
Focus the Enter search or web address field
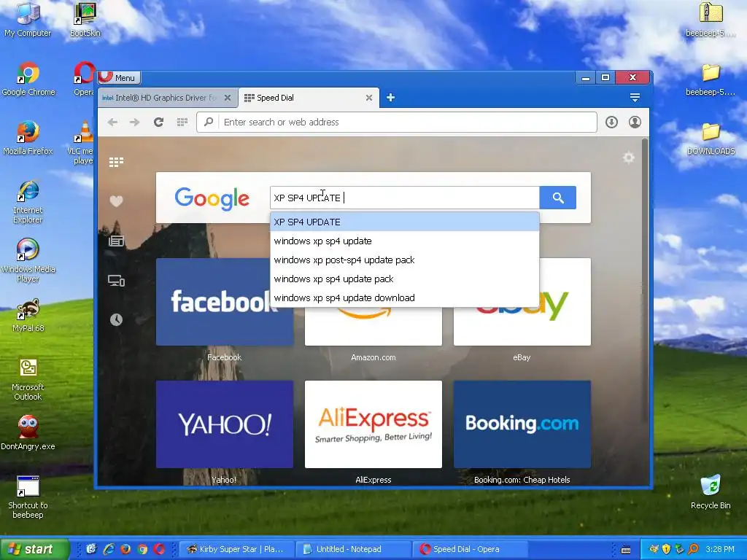(396, 122)
